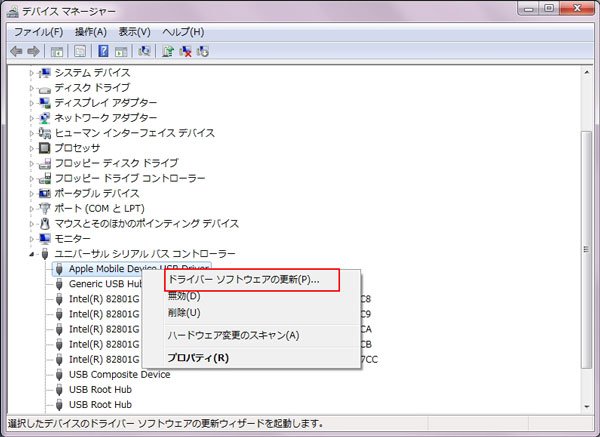Open the 操作(A) menu
Viewport: 600px width, 437px height.
91,32
